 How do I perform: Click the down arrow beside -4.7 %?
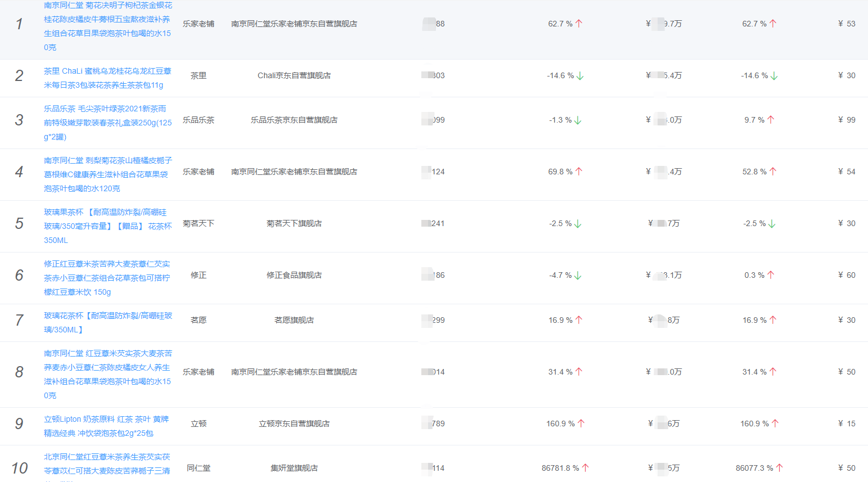pos(578,276)
